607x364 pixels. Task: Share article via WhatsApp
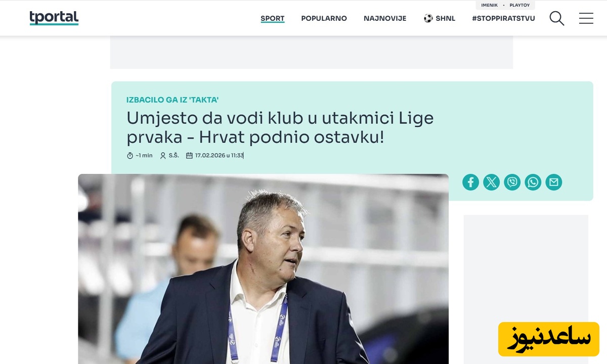click(533, 182)
